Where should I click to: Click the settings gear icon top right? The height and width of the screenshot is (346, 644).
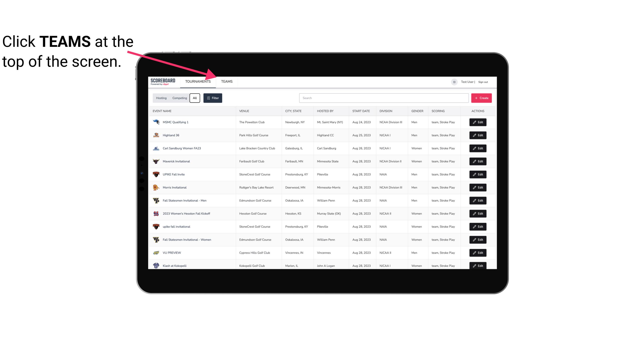[x=453, y=81]
